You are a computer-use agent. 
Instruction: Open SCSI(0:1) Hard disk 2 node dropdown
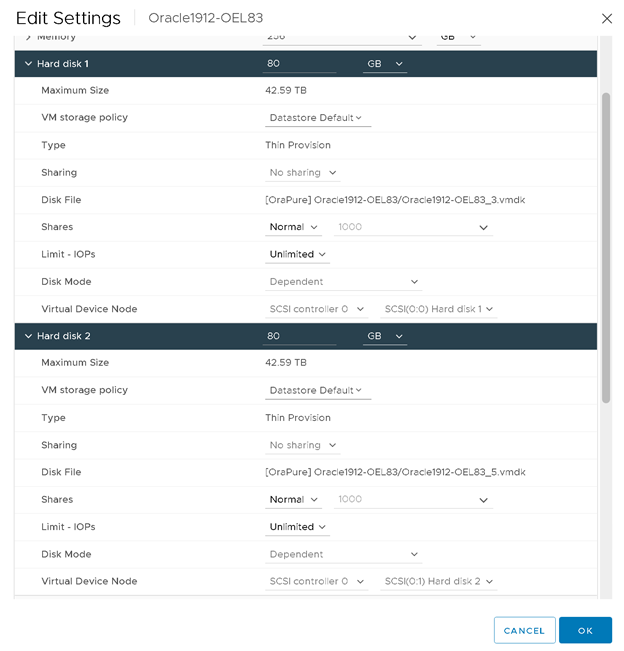(439, 581)
